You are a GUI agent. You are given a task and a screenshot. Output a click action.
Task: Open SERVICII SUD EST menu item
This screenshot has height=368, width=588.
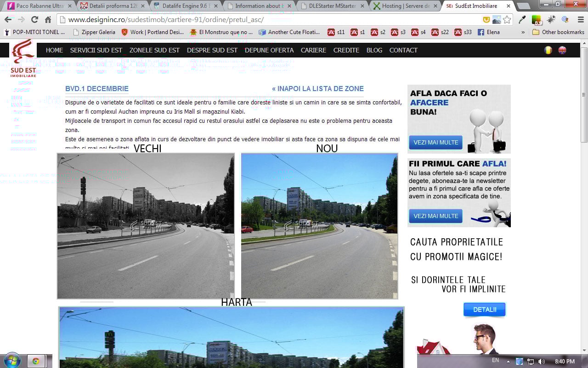coord(96,50)
